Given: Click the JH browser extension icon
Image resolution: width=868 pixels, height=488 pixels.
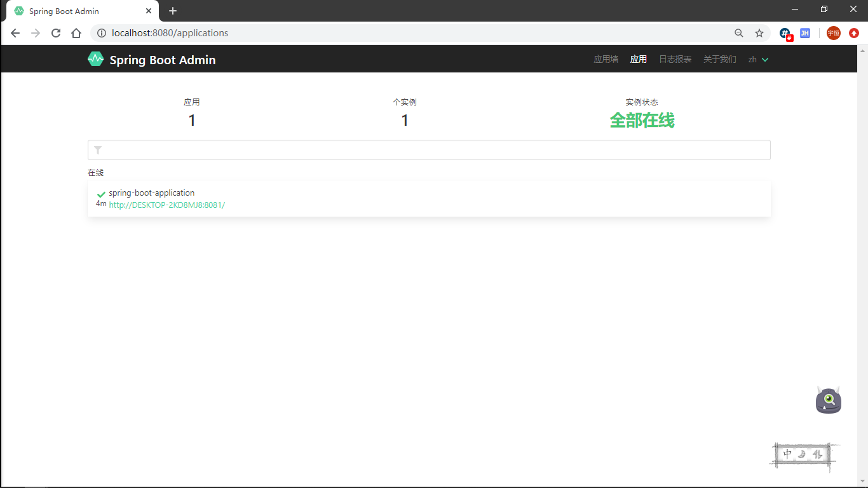Looking at the screenshot, I should coord(804,32).
